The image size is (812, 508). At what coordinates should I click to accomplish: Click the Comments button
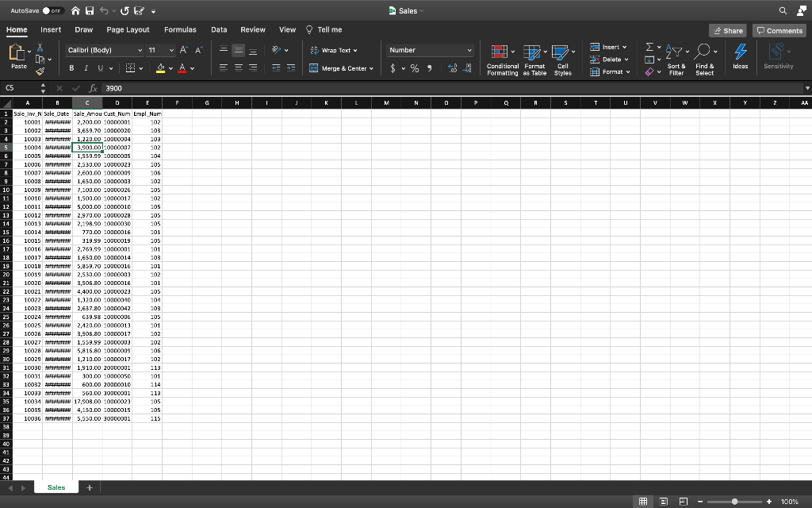tap(779, 29)
